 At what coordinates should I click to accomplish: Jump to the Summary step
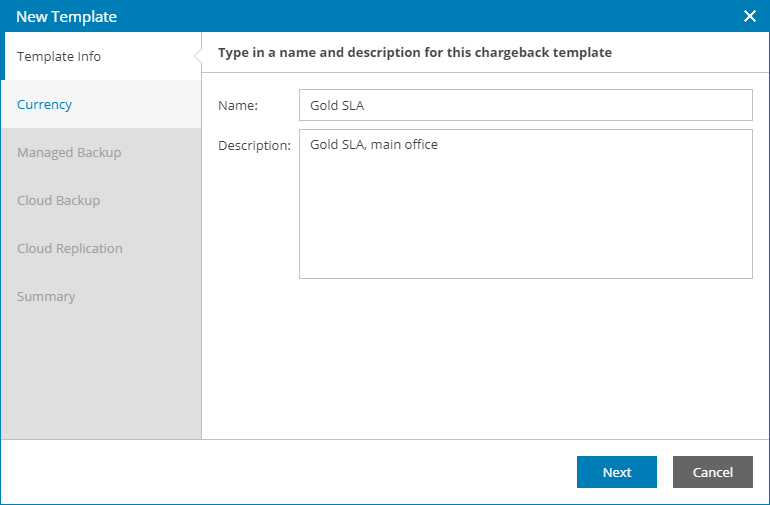click(46, 296)
